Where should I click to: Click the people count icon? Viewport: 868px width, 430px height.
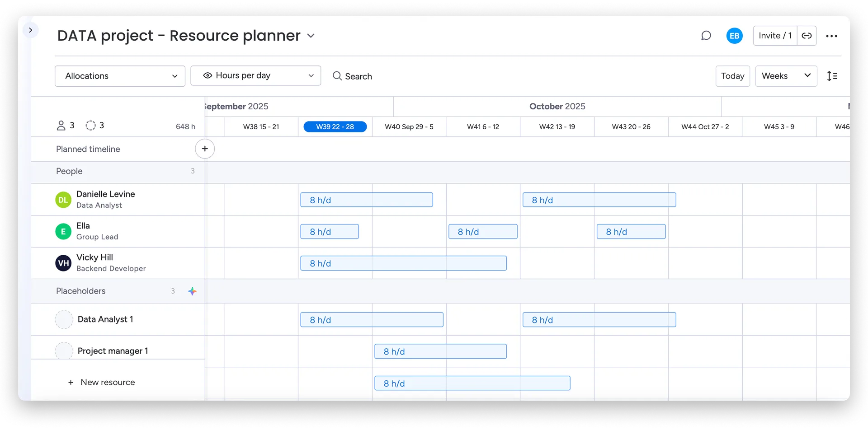click(x=61, y=126)
